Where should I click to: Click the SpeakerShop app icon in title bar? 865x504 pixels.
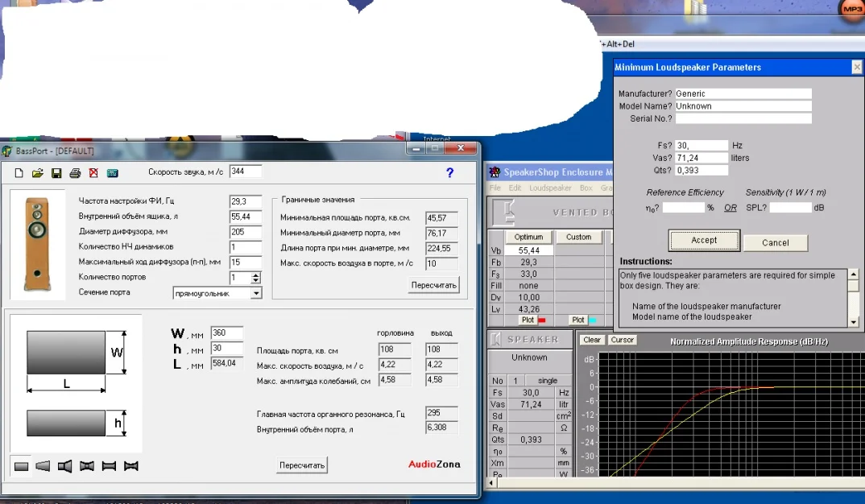[x=495, y=172]
